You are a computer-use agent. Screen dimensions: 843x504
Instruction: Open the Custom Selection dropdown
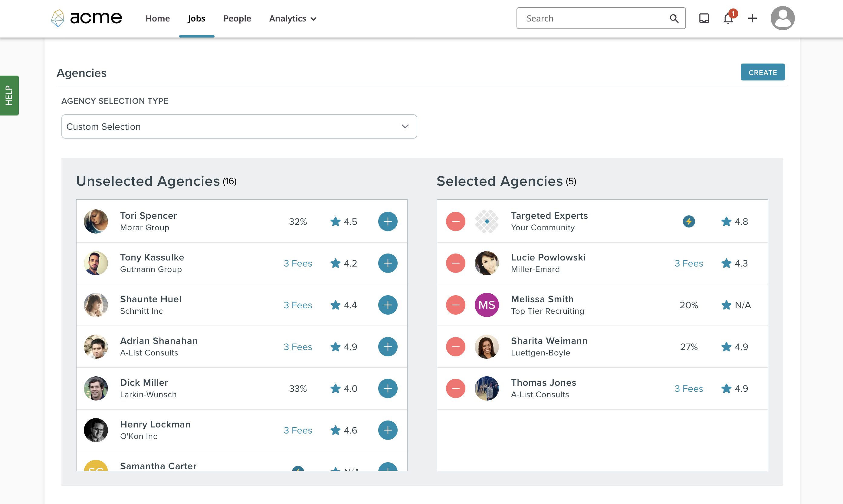click(239, 126)
